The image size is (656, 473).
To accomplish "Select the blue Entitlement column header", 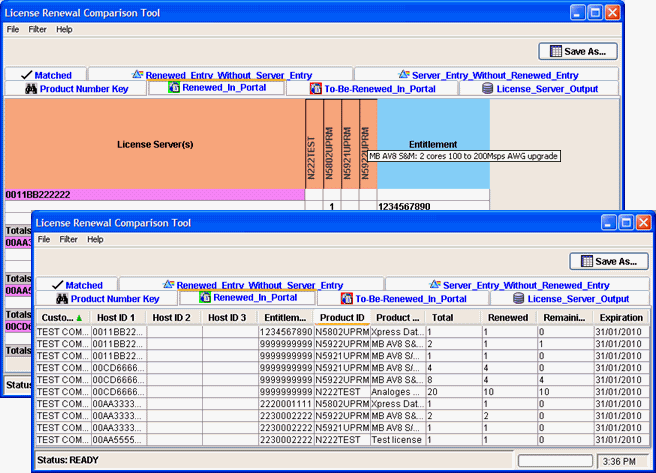I will [x=432, y=144].
